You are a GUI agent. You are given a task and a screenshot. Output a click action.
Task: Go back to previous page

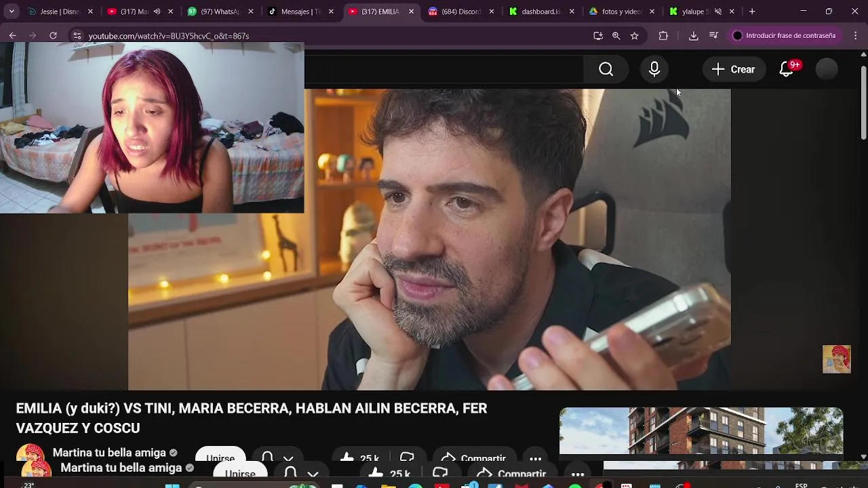tap(13, 36)
